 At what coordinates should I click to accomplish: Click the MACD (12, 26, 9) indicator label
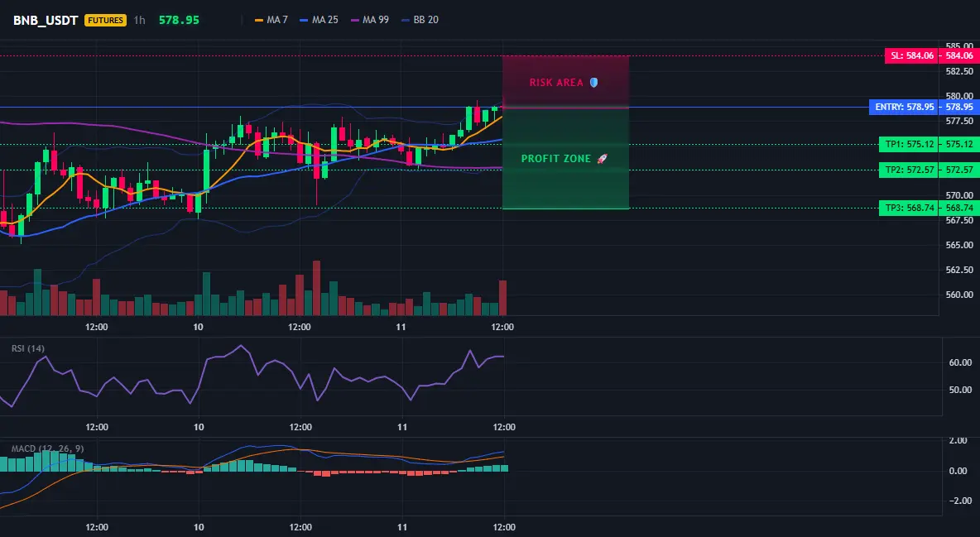[47, 448]
